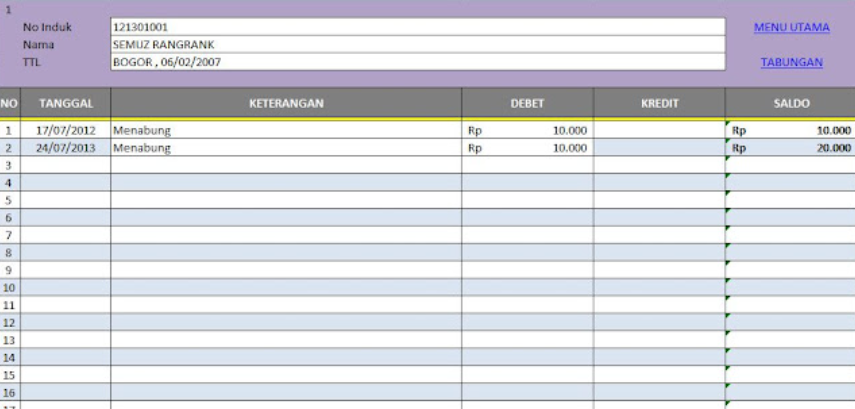Click the empty Tanggal cell in row 3
This screenshot has height=409, width=855.
tap(66, 165)
